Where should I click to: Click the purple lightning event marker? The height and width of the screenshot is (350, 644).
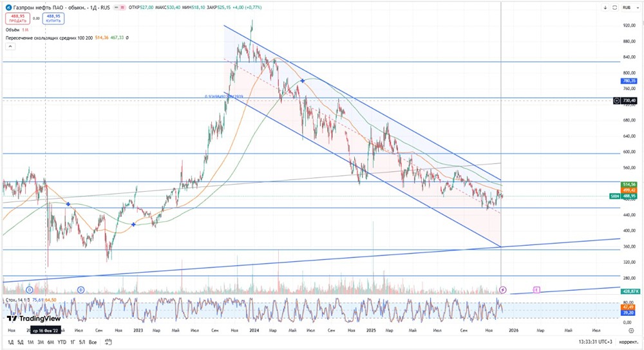(x=503, y=290)
